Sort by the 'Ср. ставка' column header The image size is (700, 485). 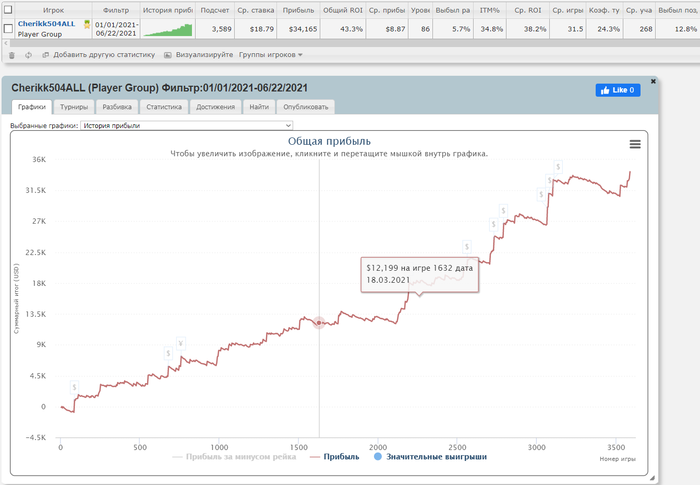tap(255, 10)
